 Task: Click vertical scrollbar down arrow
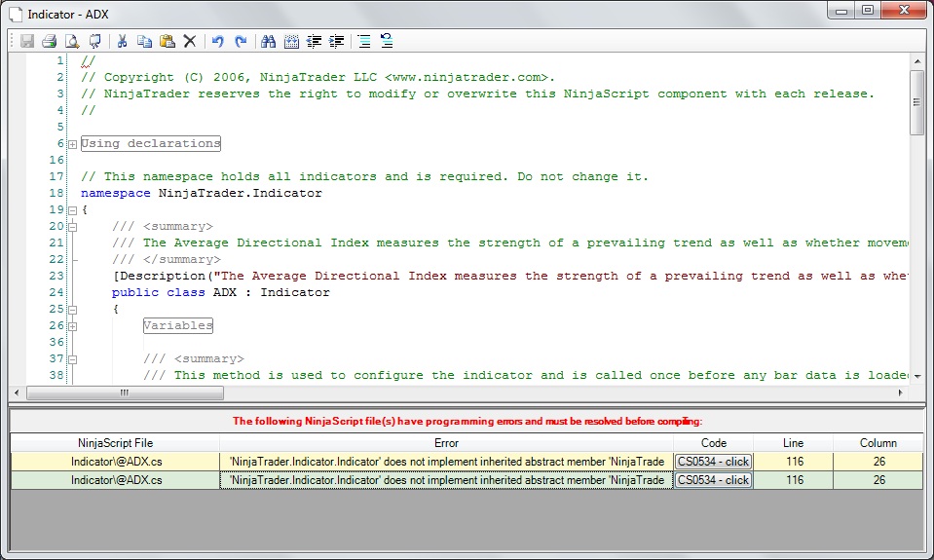pos(917,377)
